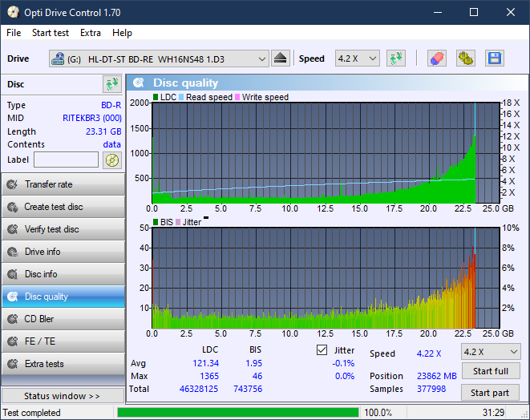Click the LDC Max value 1365
Screen dimensions: 530x420
click(x=209, y=376)
